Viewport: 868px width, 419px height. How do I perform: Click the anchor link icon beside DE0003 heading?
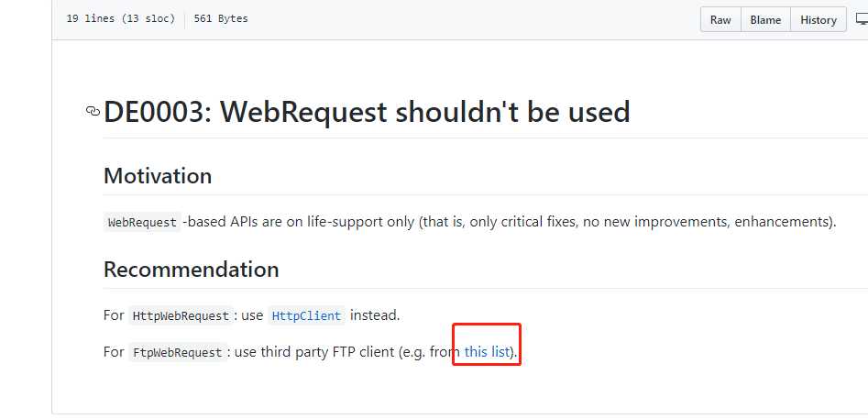pyautogui.click(x=93, y=111)
